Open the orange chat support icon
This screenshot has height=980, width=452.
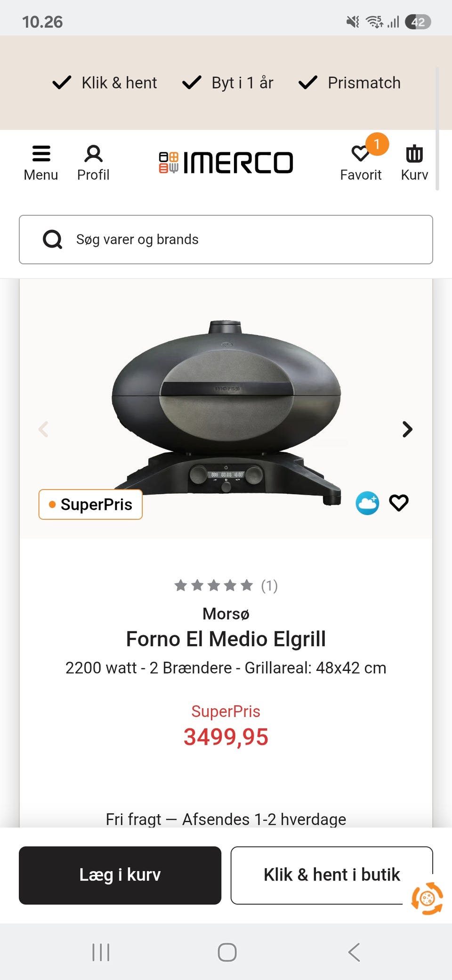click(427, 898)
